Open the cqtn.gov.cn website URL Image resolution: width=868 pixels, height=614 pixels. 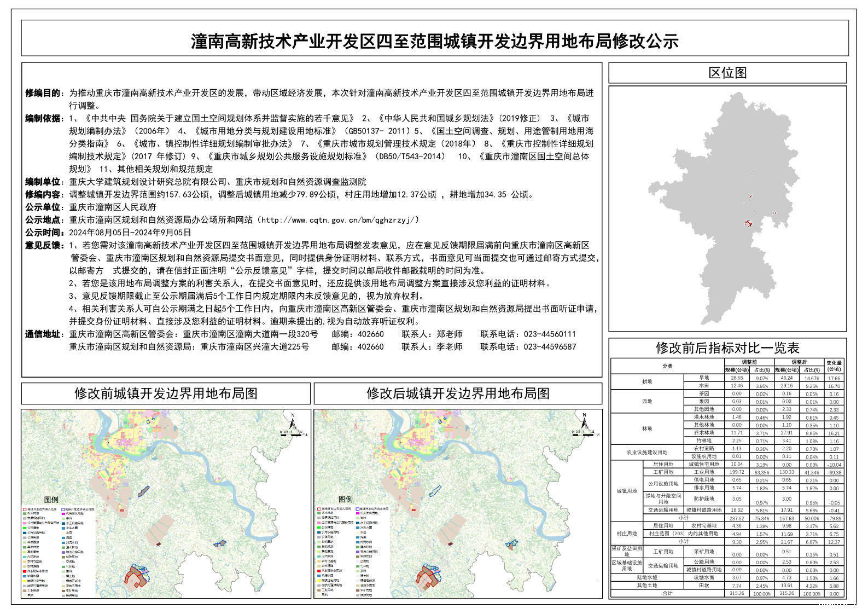339,220
